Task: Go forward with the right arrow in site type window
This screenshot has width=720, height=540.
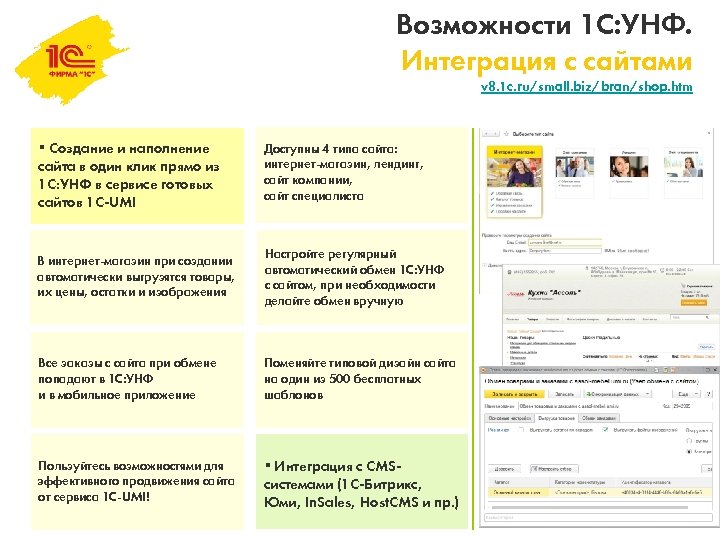Action: (x=495, y=134)
